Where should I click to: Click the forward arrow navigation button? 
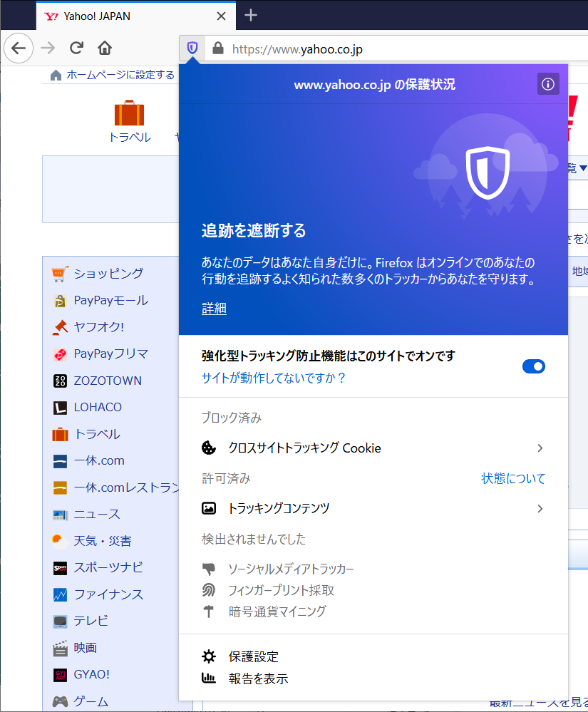(48, 48)
